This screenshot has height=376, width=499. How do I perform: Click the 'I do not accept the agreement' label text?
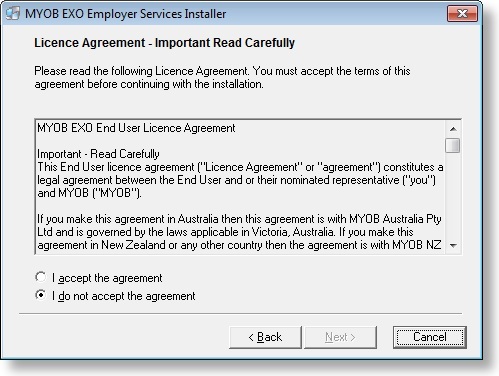point(124,296)
